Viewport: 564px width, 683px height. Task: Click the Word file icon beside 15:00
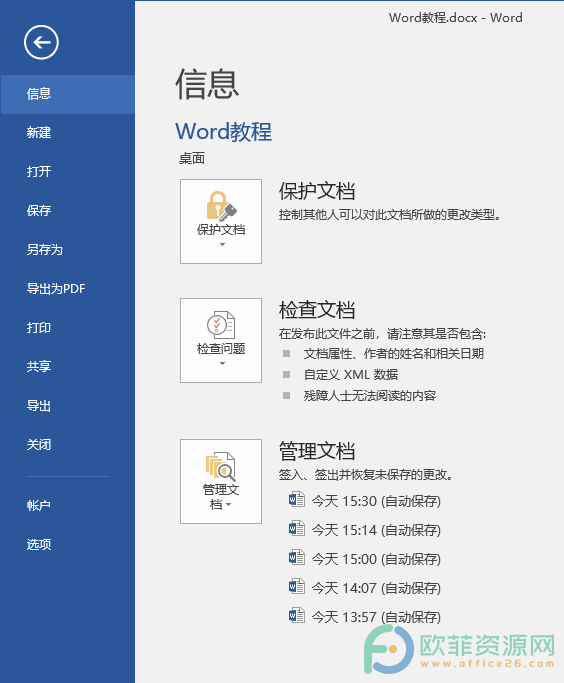(x=297, y=557)
